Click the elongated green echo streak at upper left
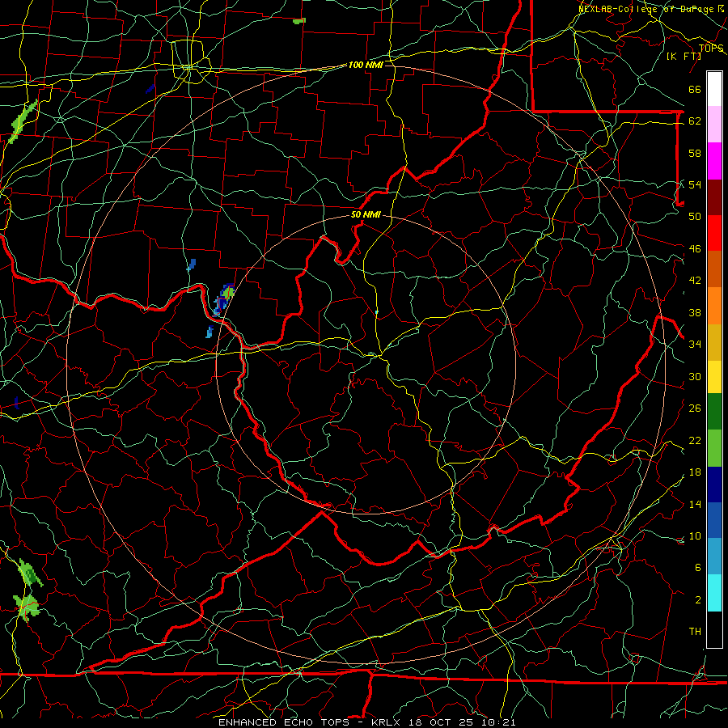The height and width of the screenshot is (728, 728). click(x=23, y=121)
